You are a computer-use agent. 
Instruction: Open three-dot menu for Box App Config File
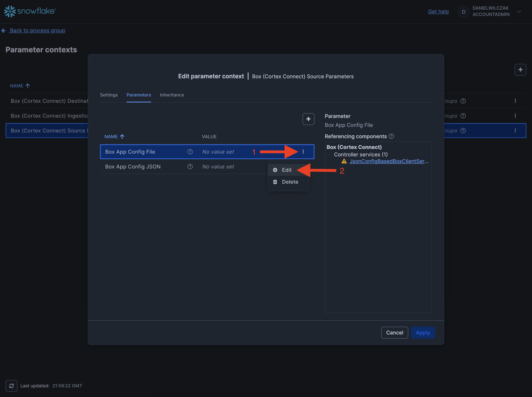[x=303, y=152]
